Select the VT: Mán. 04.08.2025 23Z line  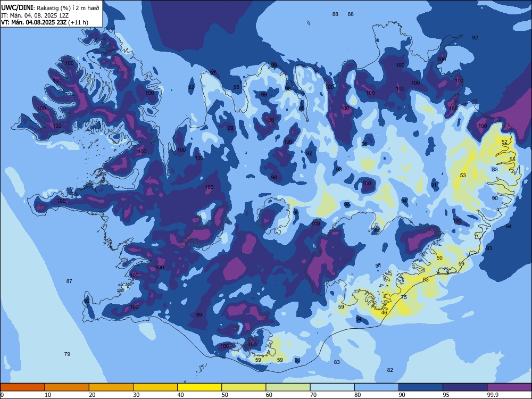click(x=34, y=22)
